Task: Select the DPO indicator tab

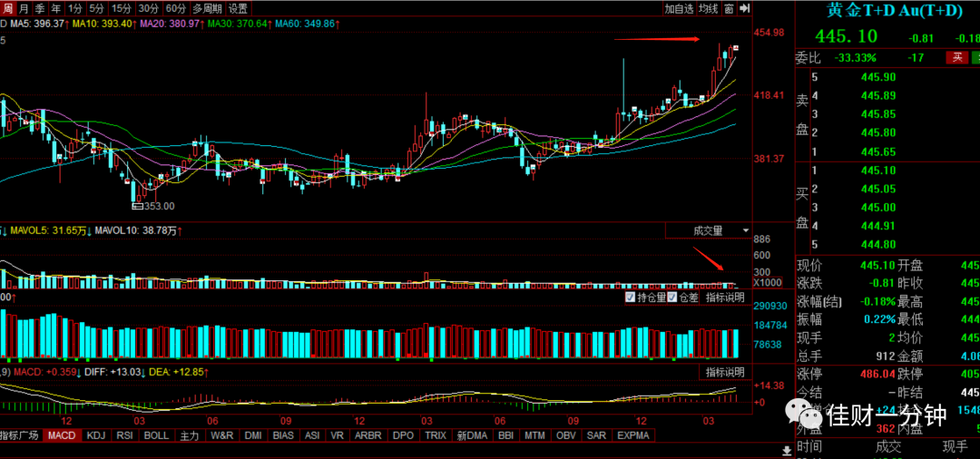Action: [404, 435]
